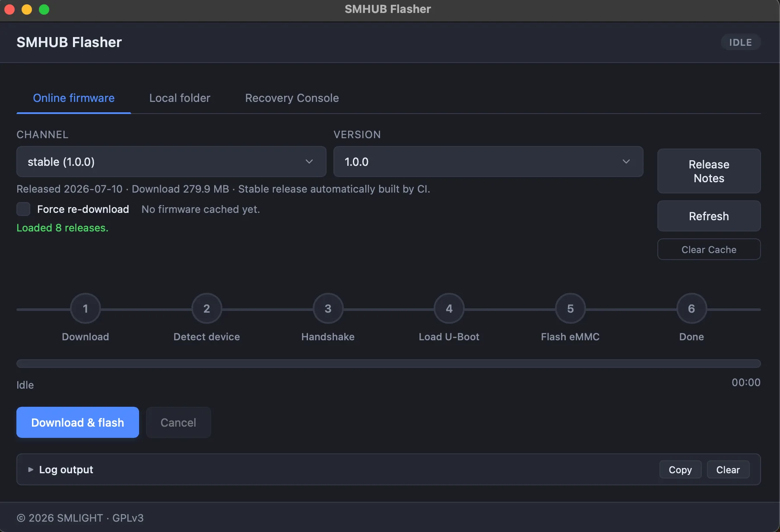Switch to the Online firmware tab

[74, 98]
